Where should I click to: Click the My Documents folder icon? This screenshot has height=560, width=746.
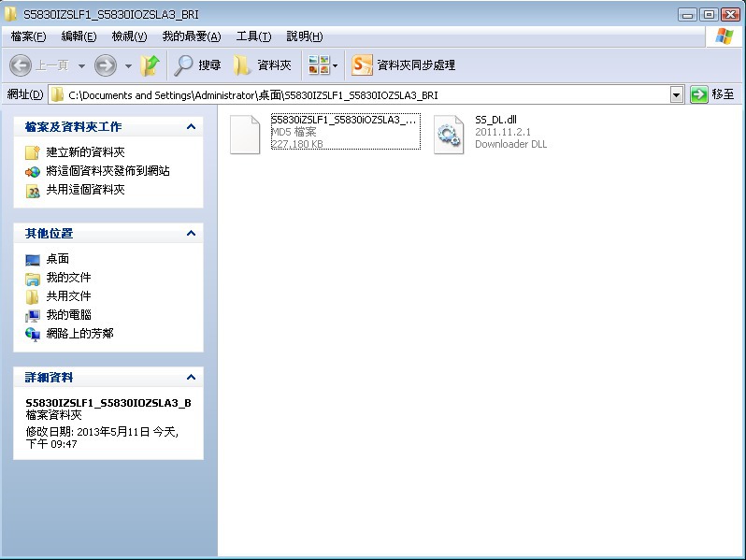33,279
